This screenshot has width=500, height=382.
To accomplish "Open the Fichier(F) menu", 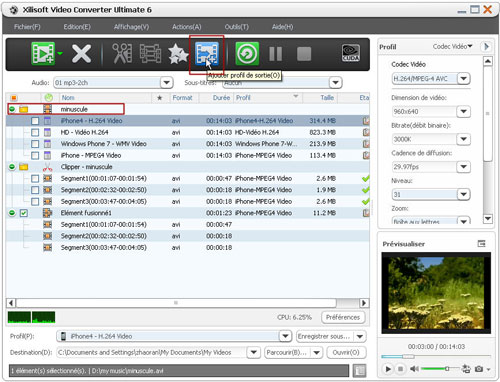I will [27, 27].
